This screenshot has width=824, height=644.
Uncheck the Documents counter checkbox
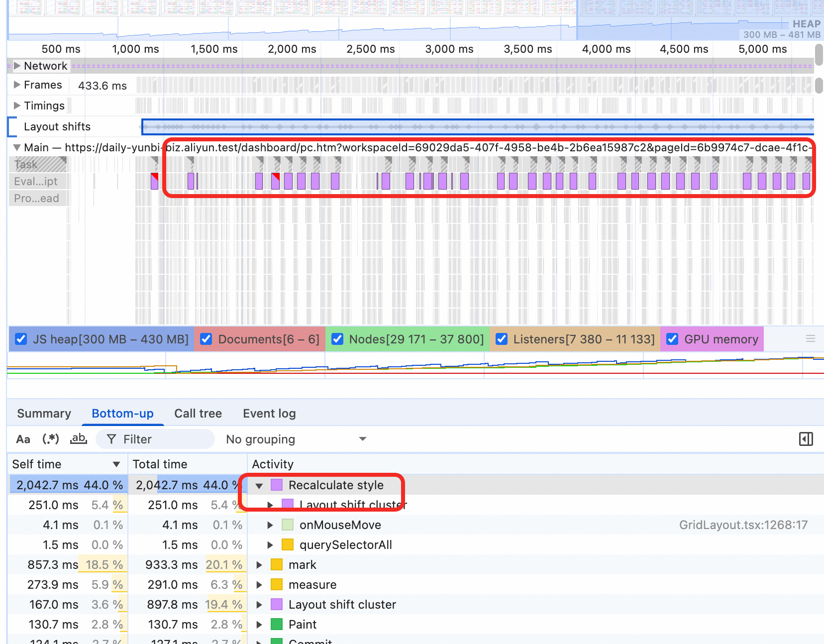[206, 339]
